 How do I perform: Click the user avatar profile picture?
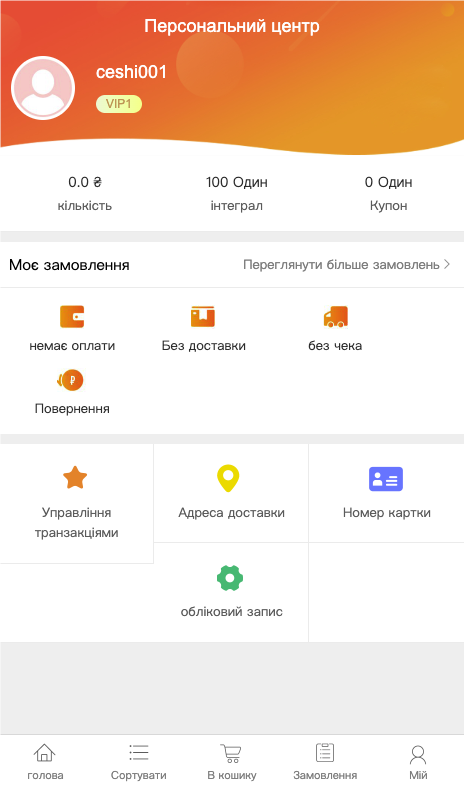point(43,88)
